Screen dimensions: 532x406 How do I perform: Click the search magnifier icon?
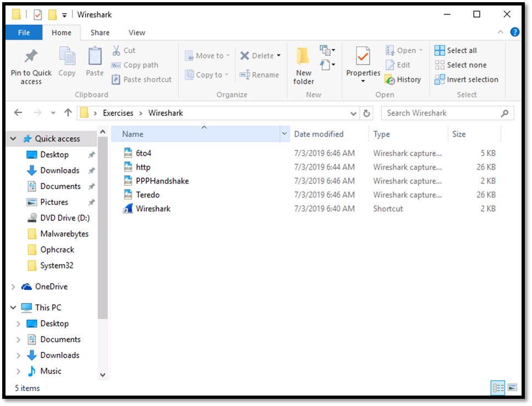[x=505, y=113]
